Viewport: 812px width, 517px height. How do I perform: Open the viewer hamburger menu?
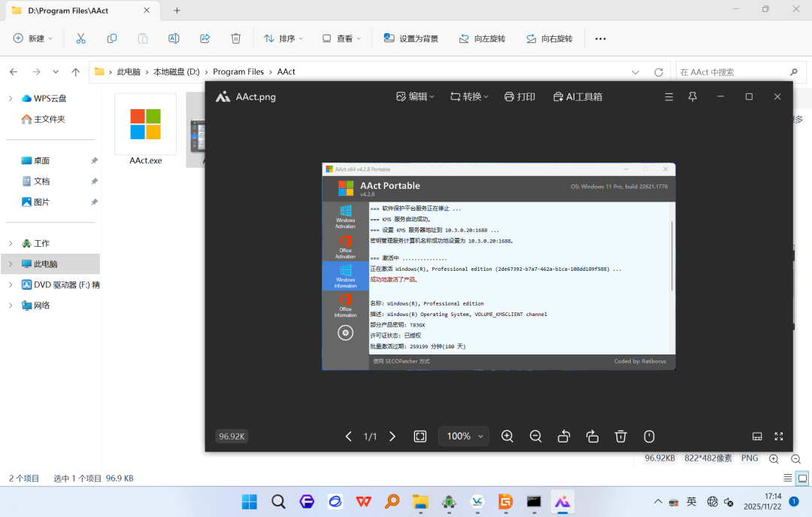(x=669, y=97)
